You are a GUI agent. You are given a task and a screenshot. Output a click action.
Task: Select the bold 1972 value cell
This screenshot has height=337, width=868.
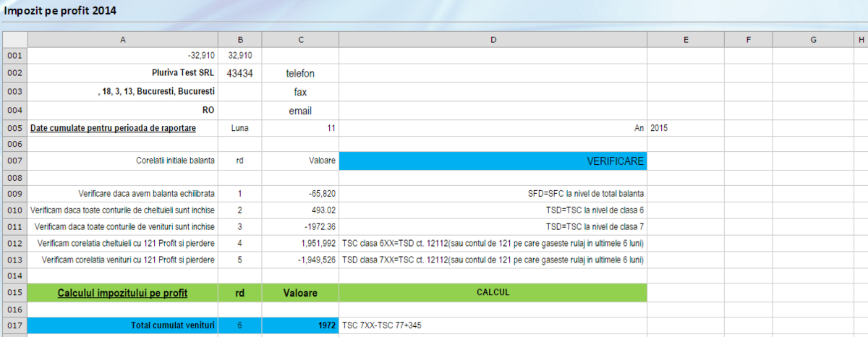point(300,325)
